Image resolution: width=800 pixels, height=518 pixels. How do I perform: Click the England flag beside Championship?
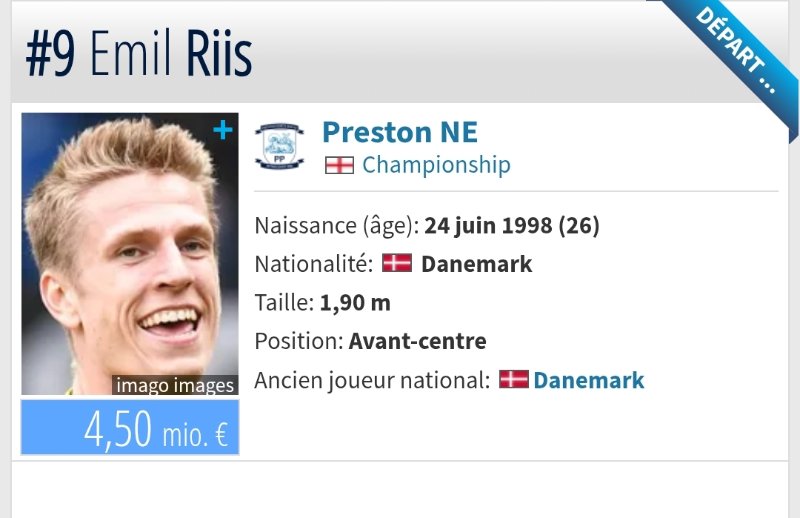(339, 165)
